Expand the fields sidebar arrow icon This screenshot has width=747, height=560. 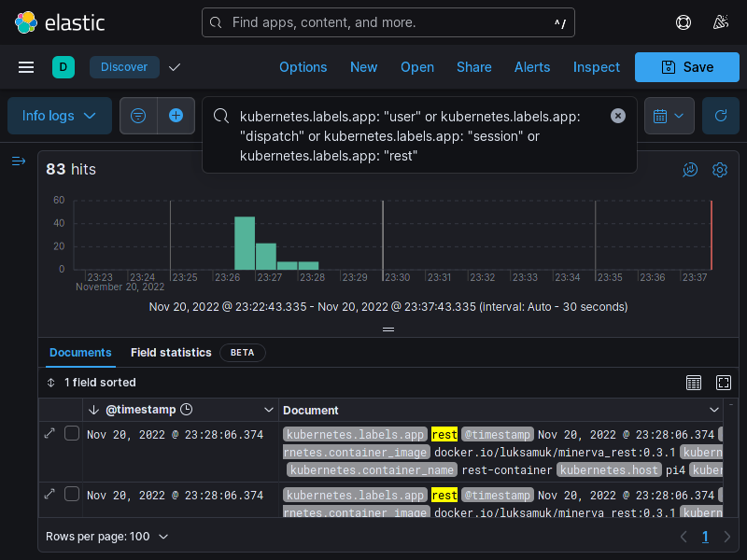(x=19, y=161)
